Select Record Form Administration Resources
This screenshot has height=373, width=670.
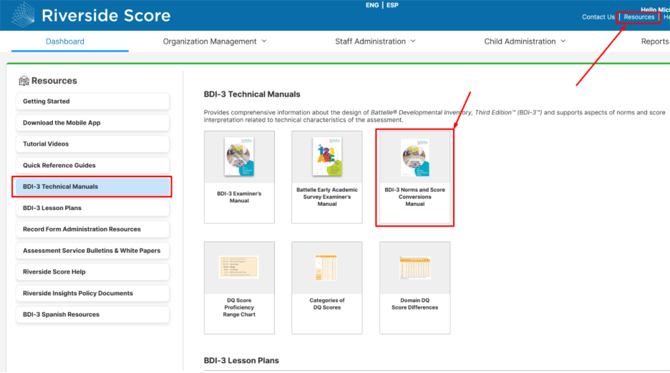[x=92, y=229]
